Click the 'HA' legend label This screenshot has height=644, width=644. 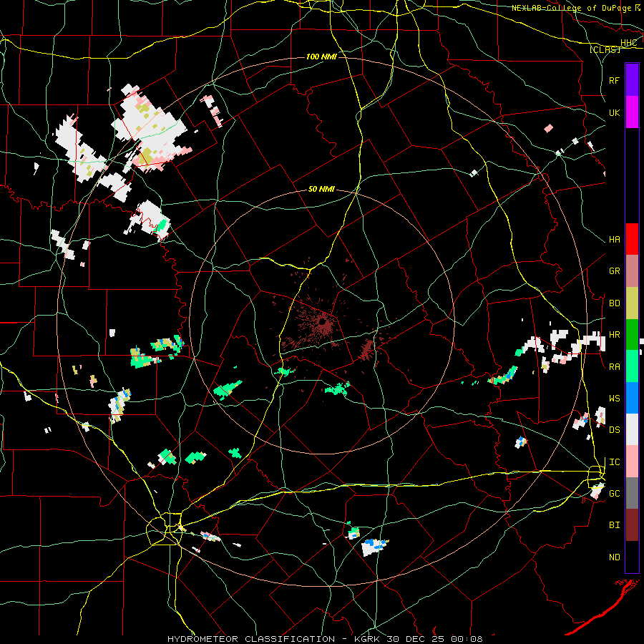(614, 240)
